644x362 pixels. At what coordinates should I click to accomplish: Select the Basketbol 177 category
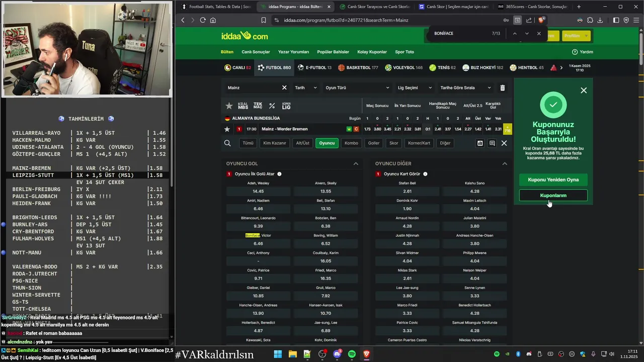coord(358,67)
